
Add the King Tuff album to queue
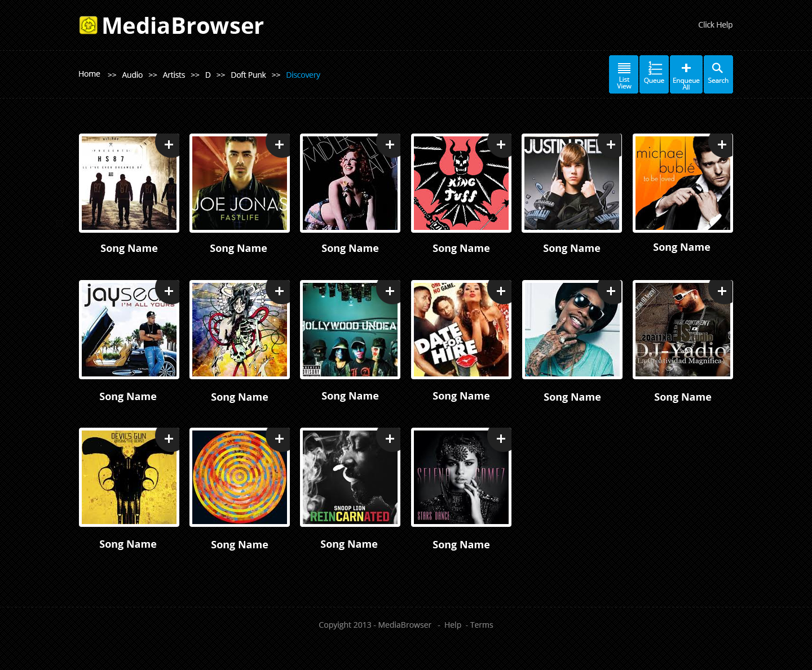pyautogui.click(x=501, y=145)
